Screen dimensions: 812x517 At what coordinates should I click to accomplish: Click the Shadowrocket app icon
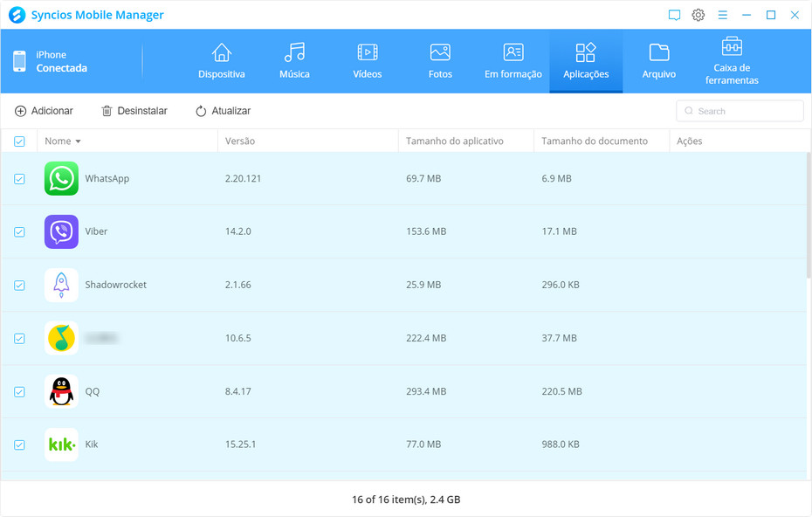click(61, 285)
